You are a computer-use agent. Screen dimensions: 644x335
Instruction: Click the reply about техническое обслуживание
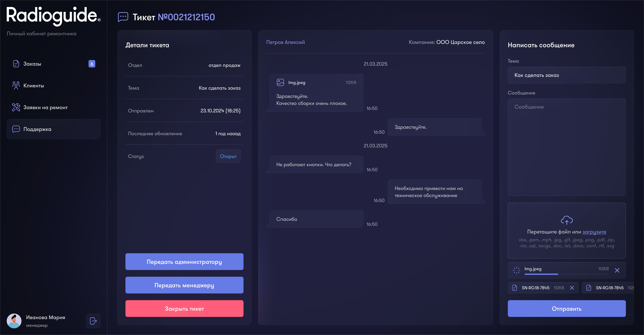pyautogui.click(x=436, y=192)
